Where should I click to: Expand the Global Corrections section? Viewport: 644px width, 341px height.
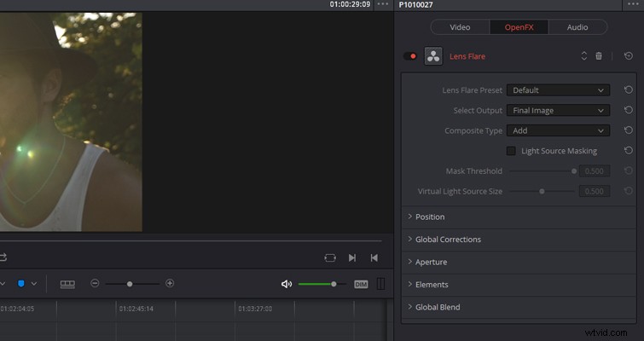519,240
